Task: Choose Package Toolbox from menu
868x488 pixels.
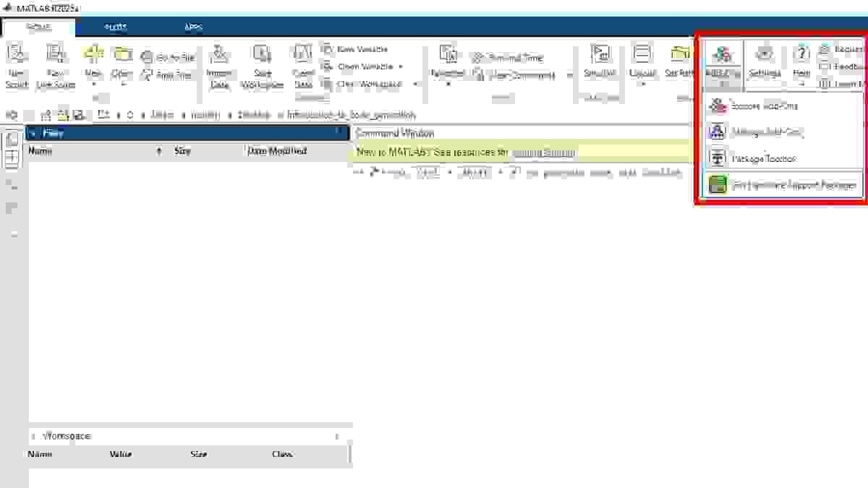Action: pyautogui.click(x=783, y=158)
